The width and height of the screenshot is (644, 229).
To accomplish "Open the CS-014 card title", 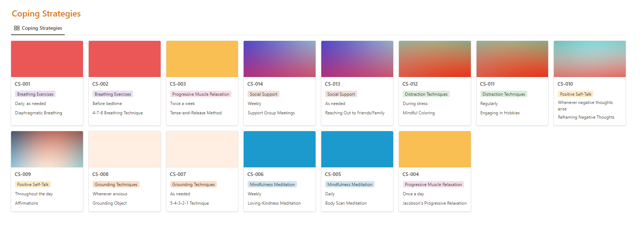I will point(255,84).
